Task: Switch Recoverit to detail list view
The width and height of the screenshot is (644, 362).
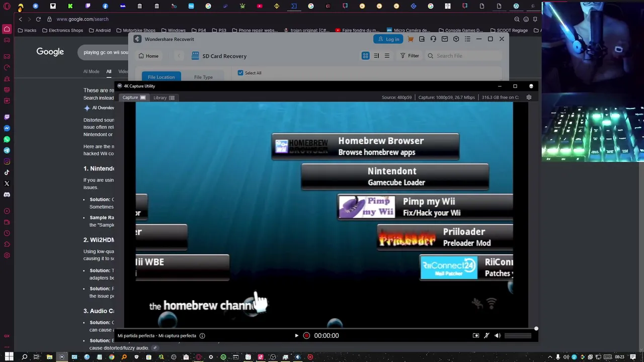Action: (x=376, y=56)
